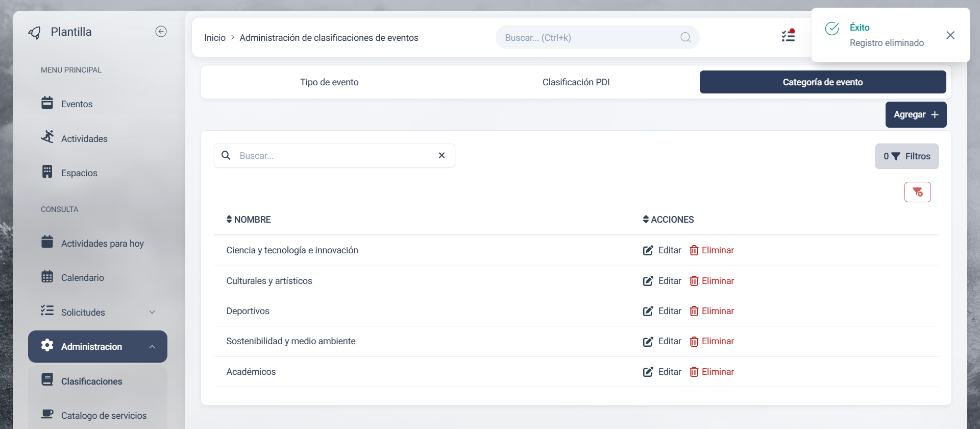Open the task notifications list icon
This screenshot has height=429, width=980.
pos(789,35)
